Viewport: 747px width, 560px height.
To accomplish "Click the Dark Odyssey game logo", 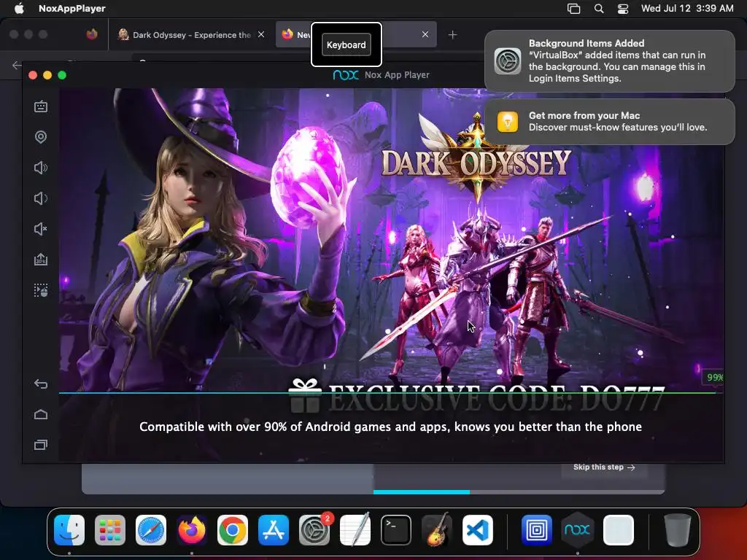I will tap(476, 160).
